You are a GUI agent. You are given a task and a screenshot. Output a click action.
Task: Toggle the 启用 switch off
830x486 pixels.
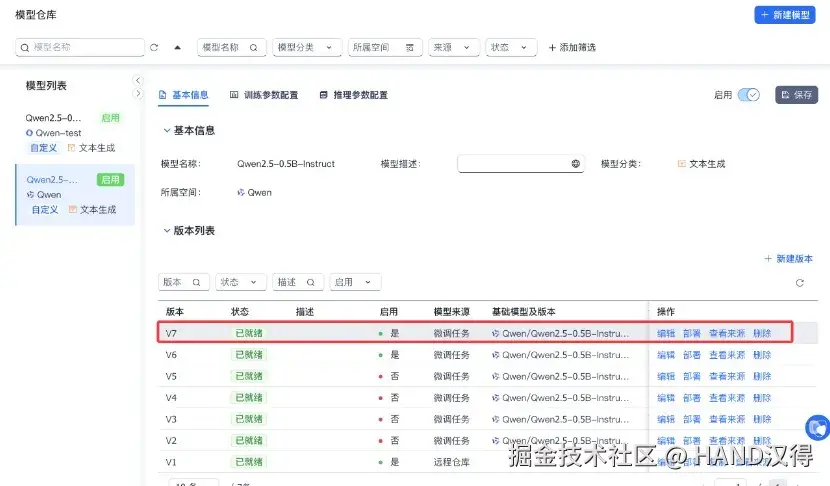coord(749,95)
